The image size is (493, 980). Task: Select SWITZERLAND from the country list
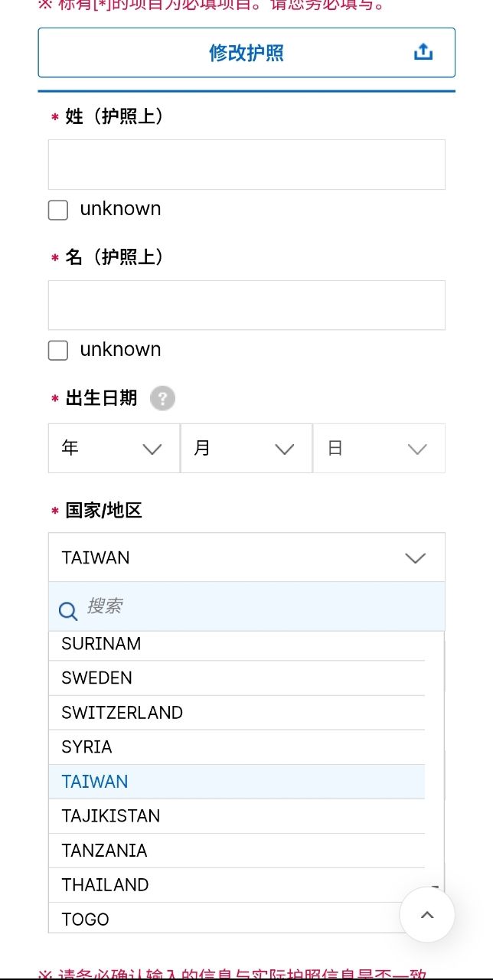coord(237,713)
